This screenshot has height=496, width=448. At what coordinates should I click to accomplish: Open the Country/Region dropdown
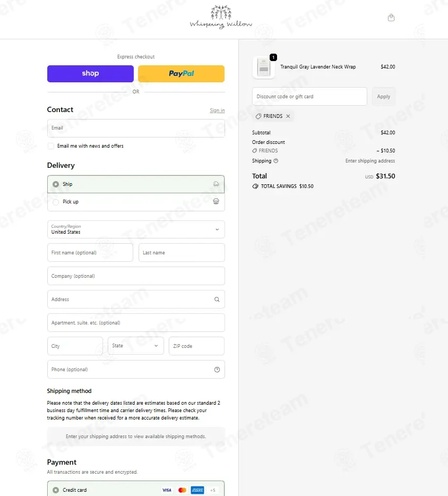136,229
